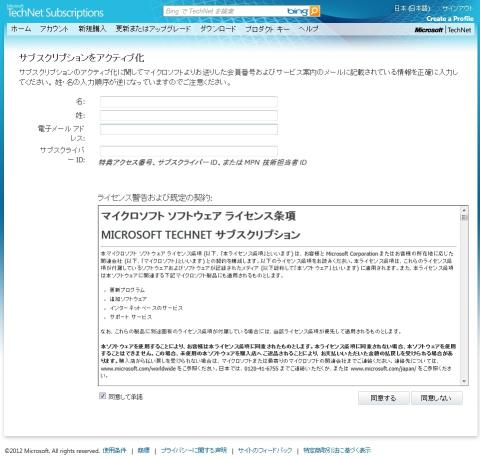
Task: Open the ホーム menu item
Action: [x=21, y=29]
